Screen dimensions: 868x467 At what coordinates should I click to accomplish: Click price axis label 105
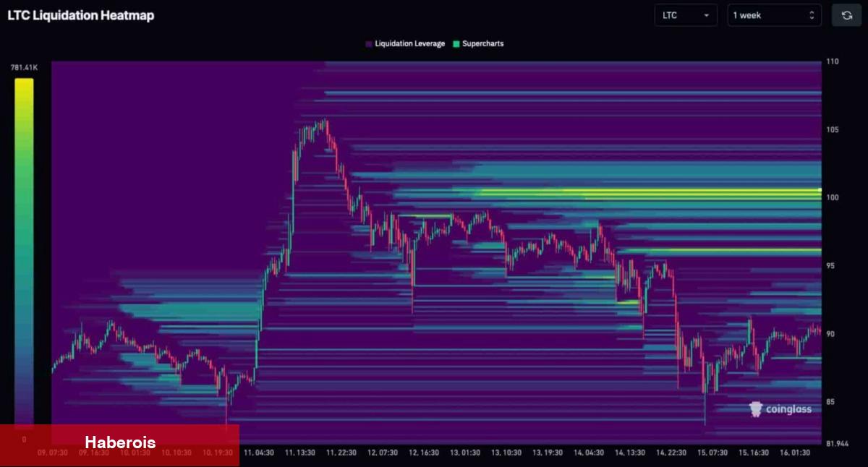[833, 129]
